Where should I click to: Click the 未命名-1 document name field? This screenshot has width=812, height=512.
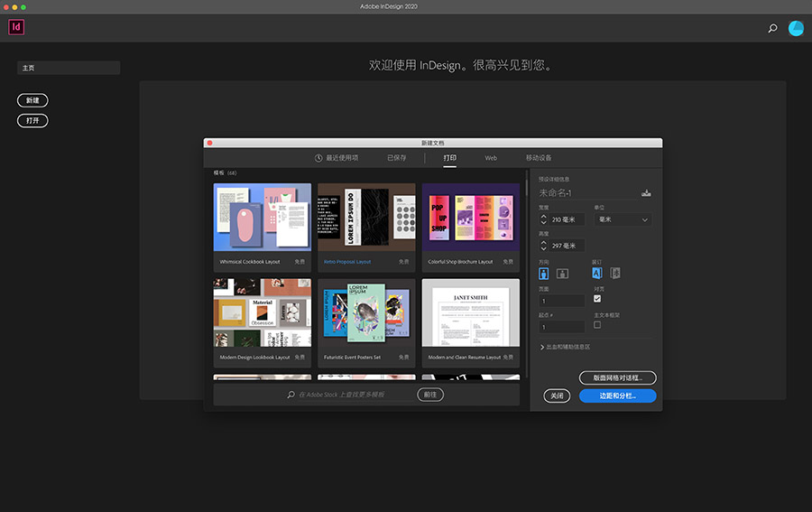click(x=587, y=192)
